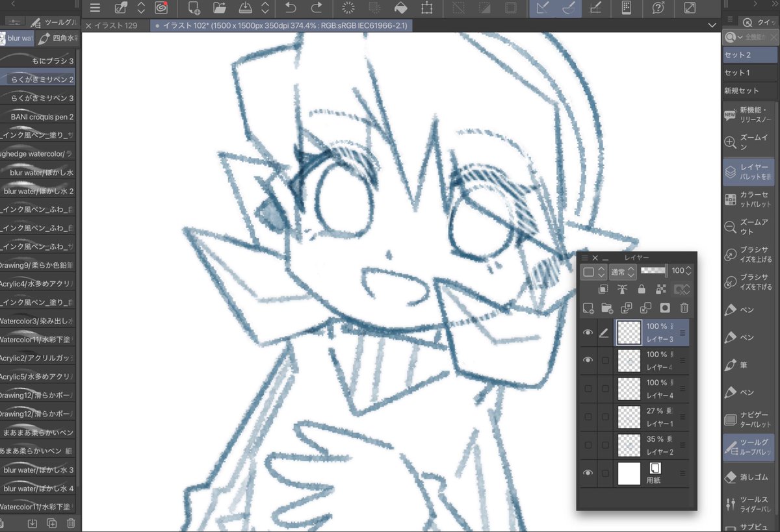
Task: Select the Fill bucket icon in top toolbar
Action: coord(401,8)
